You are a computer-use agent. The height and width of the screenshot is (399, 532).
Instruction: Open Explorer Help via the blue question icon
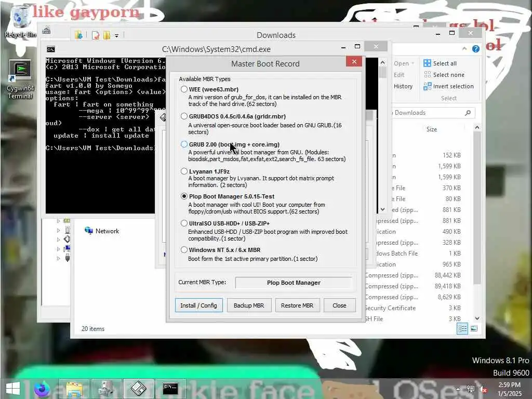[476, 49]
